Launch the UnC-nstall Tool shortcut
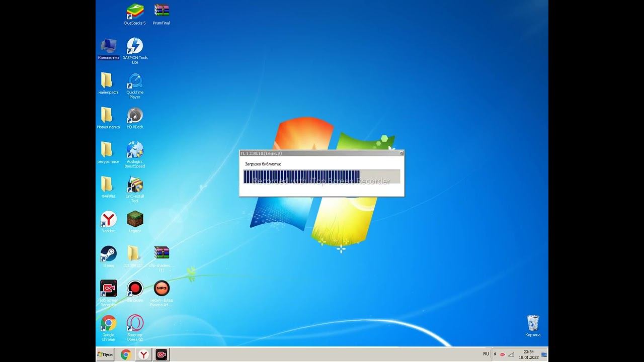The image size is (644, 362). tap(135, 190)
